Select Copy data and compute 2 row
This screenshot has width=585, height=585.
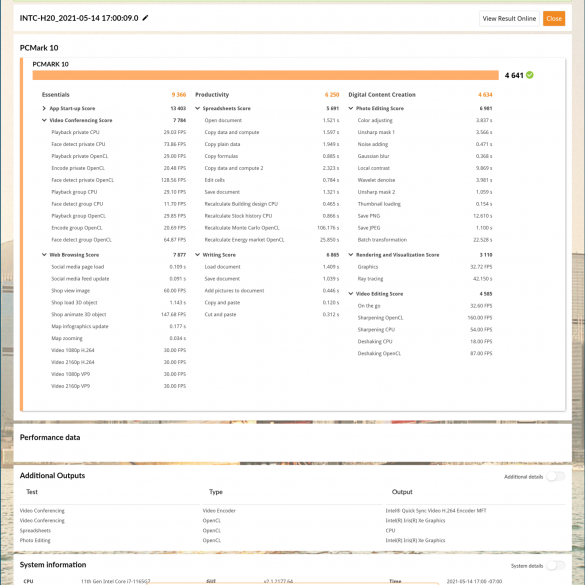pos(272,168)
